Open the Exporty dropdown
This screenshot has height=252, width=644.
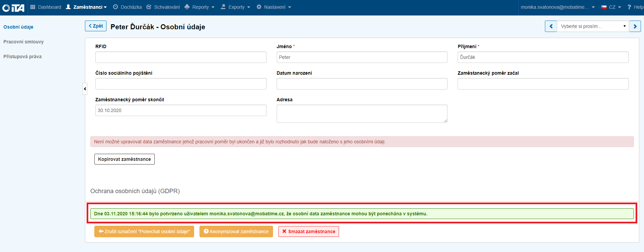pos(236,7)
